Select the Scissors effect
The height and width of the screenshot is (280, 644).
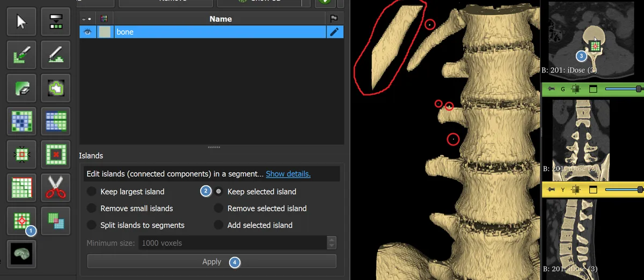(56, 188)
